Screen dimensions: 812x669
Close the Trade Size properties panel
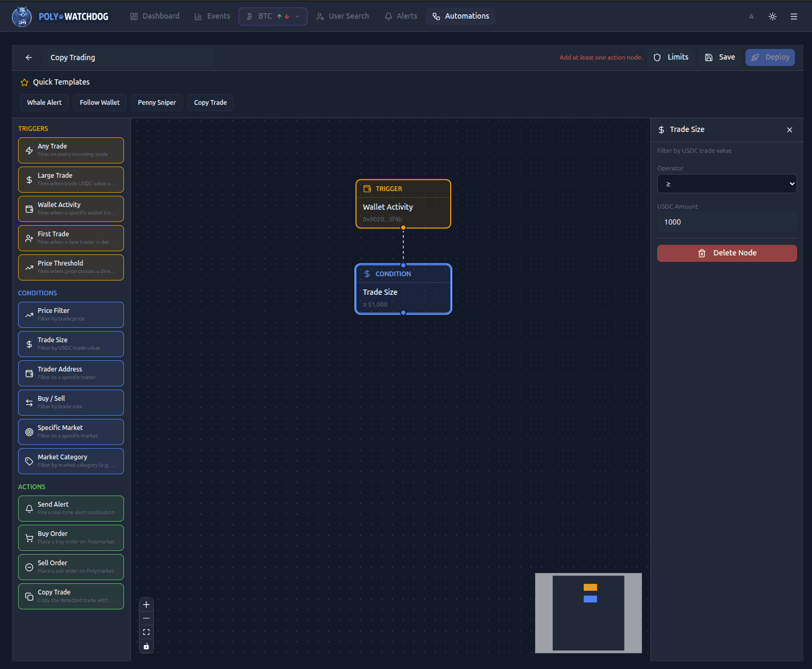790,130
